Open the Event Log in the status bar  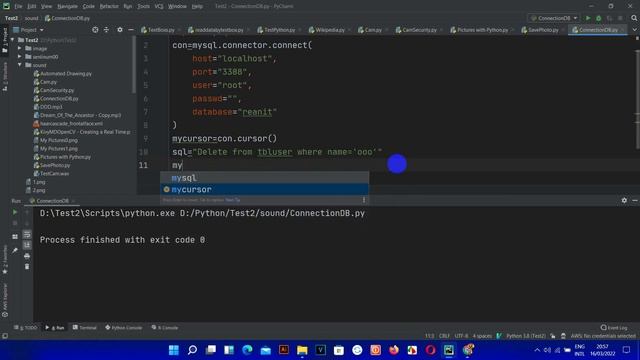coord(614,328)
